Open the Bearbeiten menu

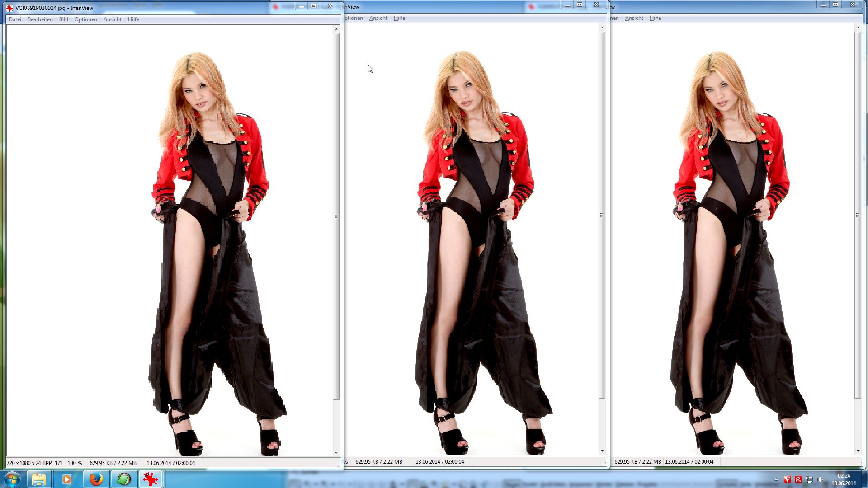pos(40,19)
